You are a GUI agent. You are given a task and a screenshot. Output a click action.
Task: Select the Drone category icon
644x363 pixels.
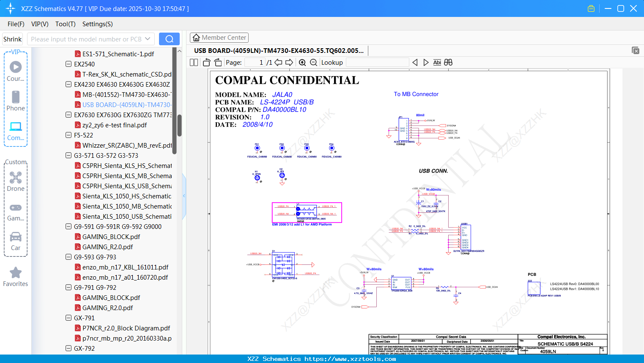[x=16, y=181]
